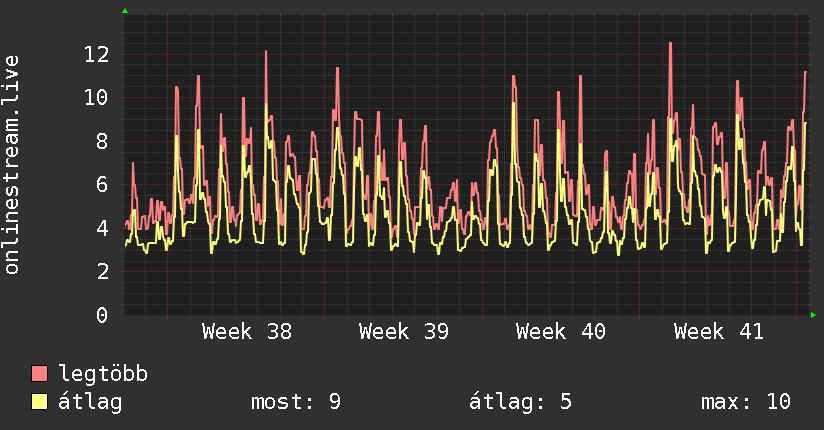Select the átlag legend label beside yellow swatch

90,403
